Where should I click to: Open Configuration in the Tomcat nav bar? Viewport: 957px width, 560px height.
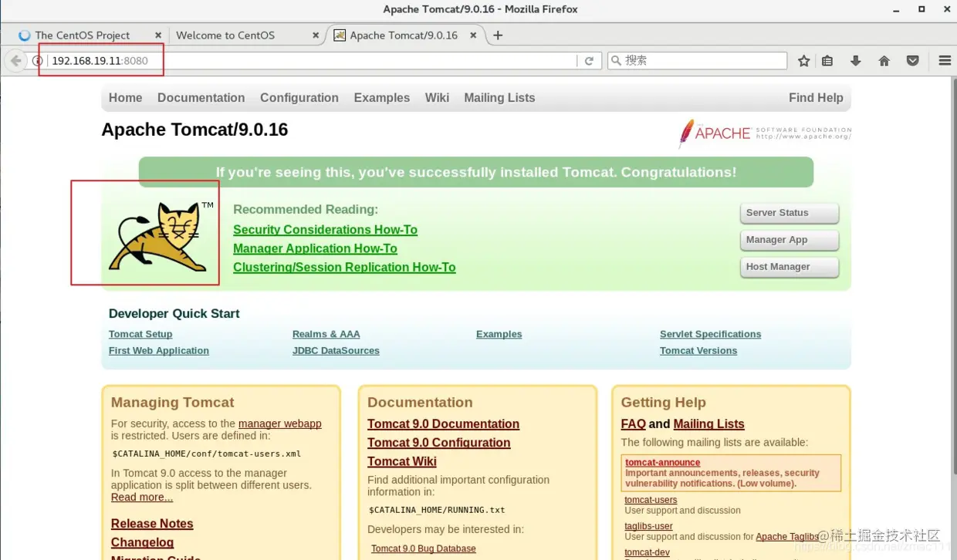coord(299,98)
